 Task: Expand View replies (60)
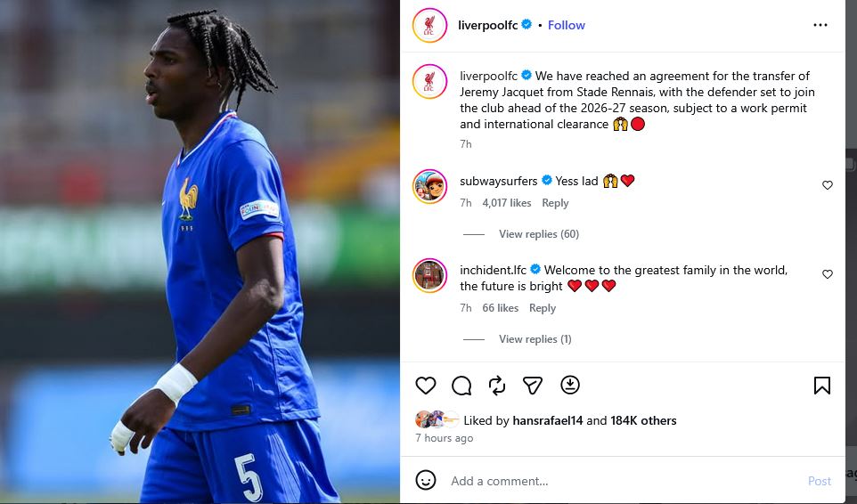(x=539, y=234)
